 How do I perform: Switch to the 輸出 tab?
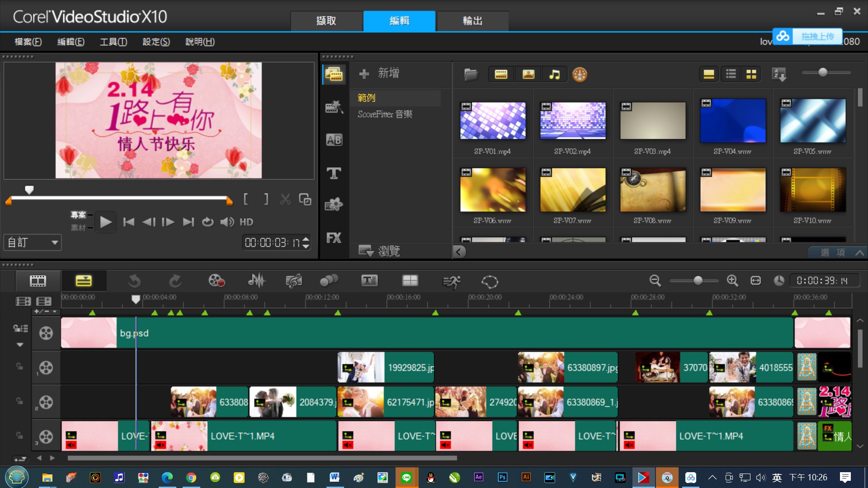click(x=473, y=21)
